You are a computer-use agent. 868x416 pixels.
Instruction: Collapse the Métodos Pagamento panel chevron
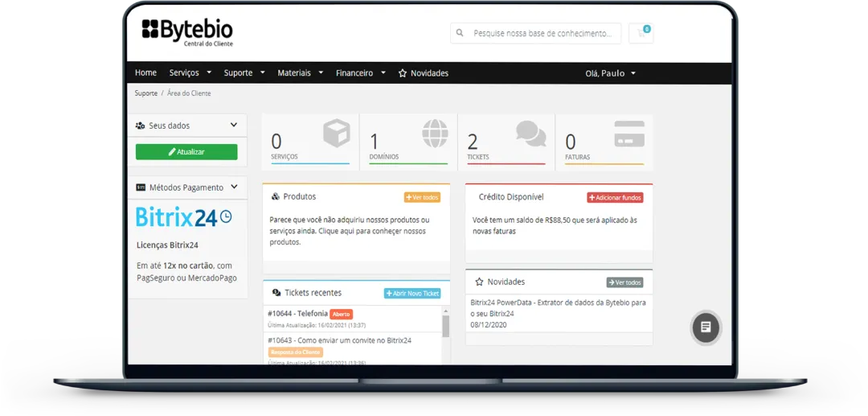tap(234, 187)
